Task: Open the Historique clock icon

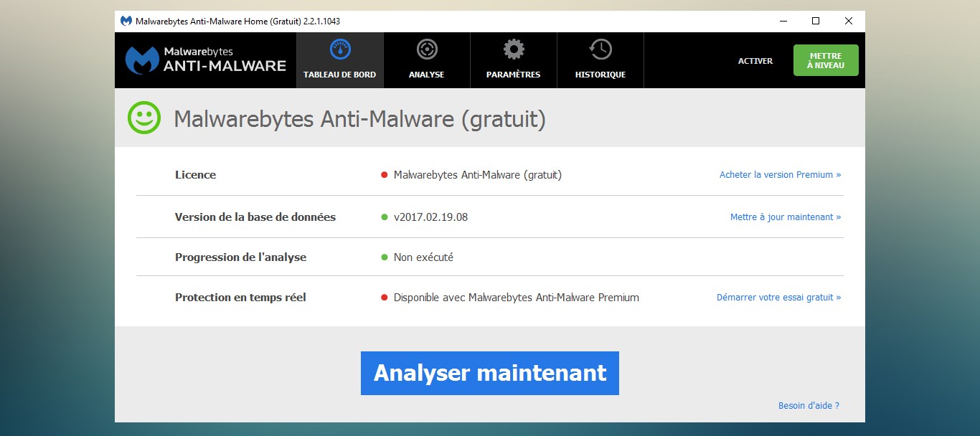Action: (600, 50)
